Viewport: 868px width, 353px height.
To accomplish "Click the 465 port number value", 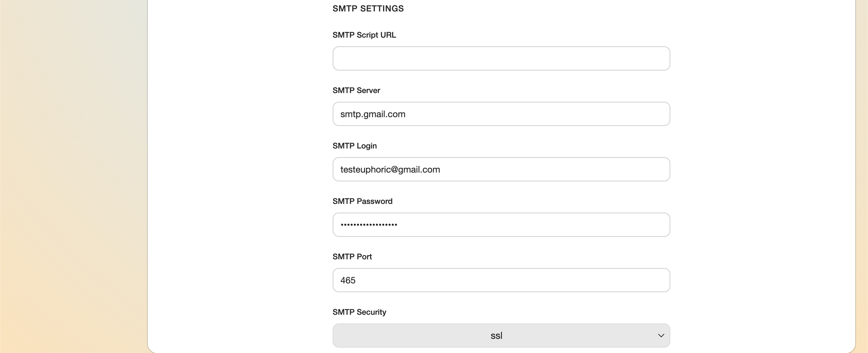I will click(x=348, y=280).
